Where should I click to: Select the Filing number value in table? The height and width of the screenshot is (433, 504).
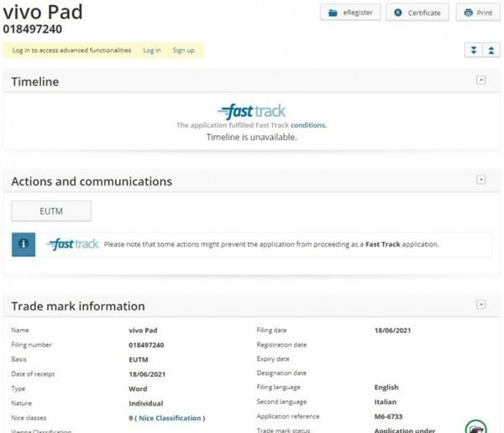coord(146,345)
